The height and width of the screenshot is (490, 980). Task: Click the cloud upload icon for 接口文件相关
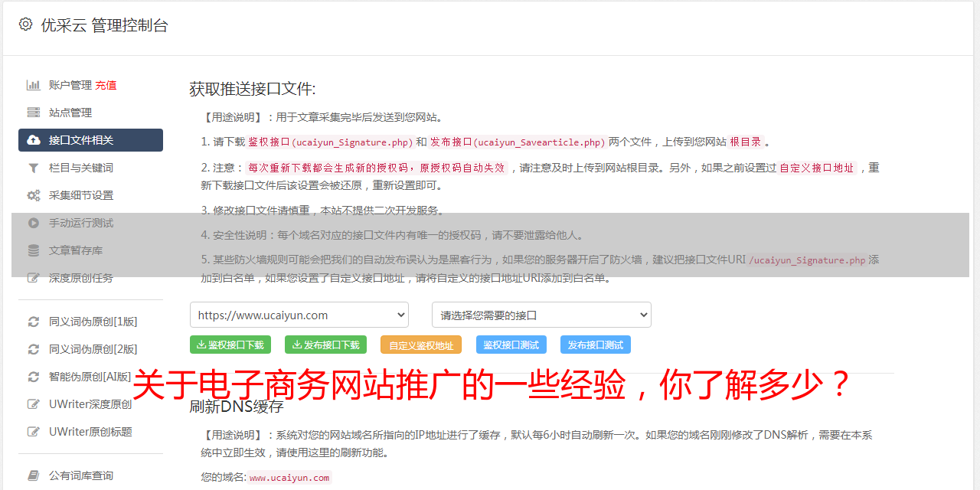tap(34, 140)
